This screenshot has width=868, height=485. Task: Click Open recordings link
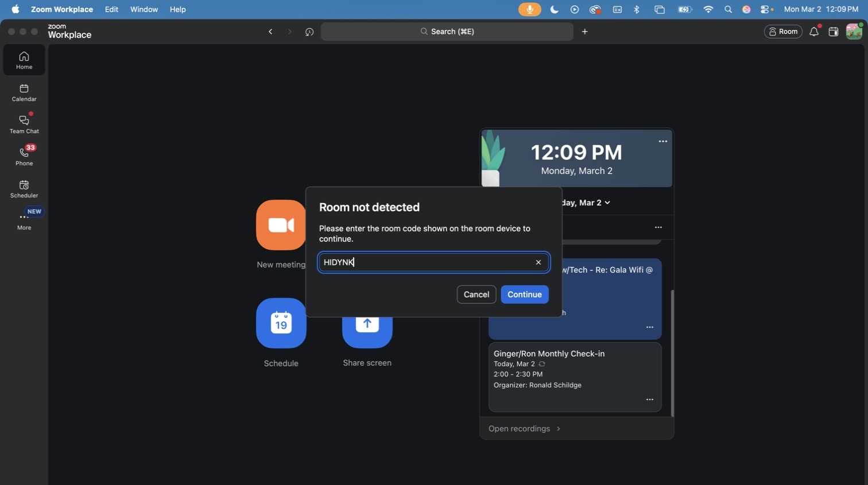point(524,429)
